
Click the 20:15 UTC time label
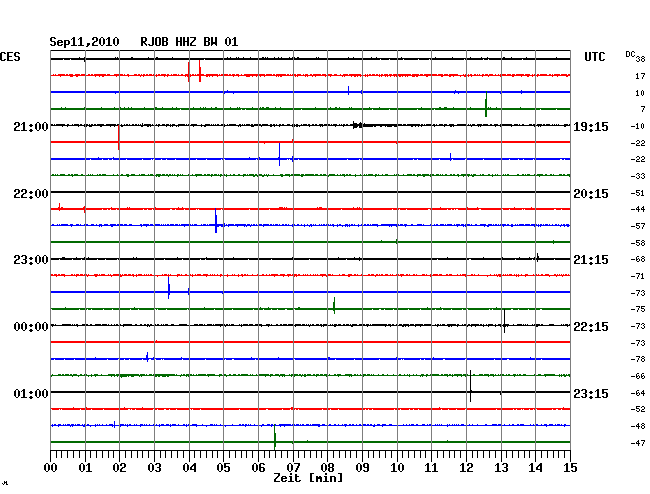tap(591, 194)
